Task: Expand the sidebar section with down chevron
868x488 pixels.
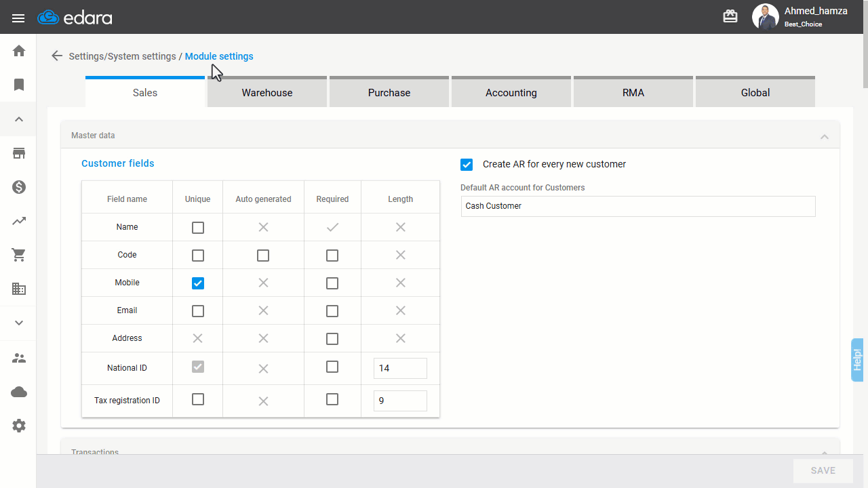Action: (19, 323)
